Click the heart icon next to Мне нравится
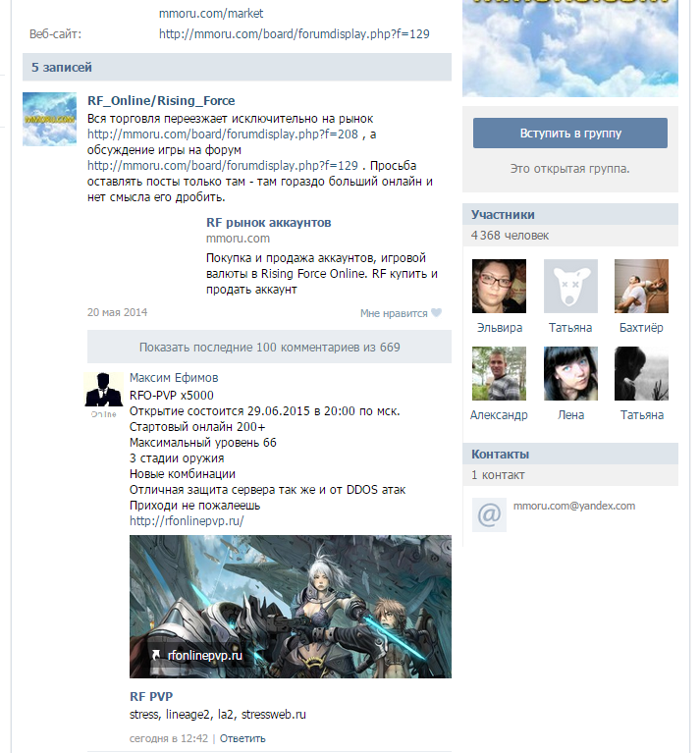The width and height of the screenshot is (700, 753). [436, 312]
